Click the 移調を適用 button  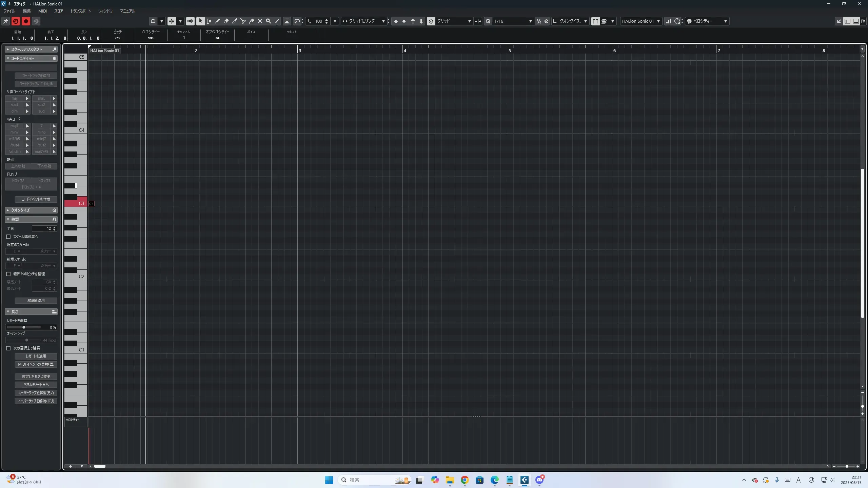pyautogui.click(x=36, y=301)
